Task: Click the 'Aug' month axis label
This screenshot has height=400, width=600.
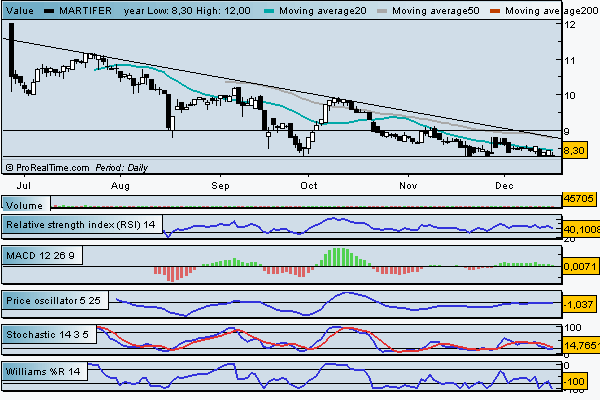Action: point(120,186)
